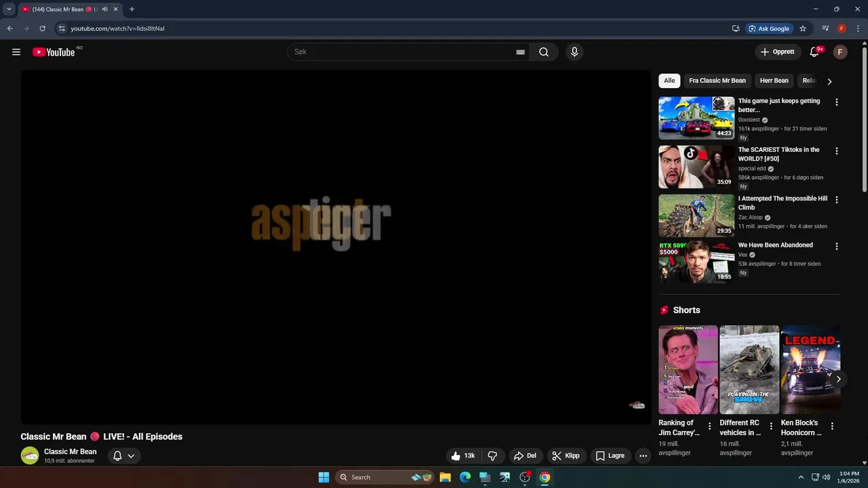
Task: Expand the tab search dropdown in Chrome
Action: [9, 9]
